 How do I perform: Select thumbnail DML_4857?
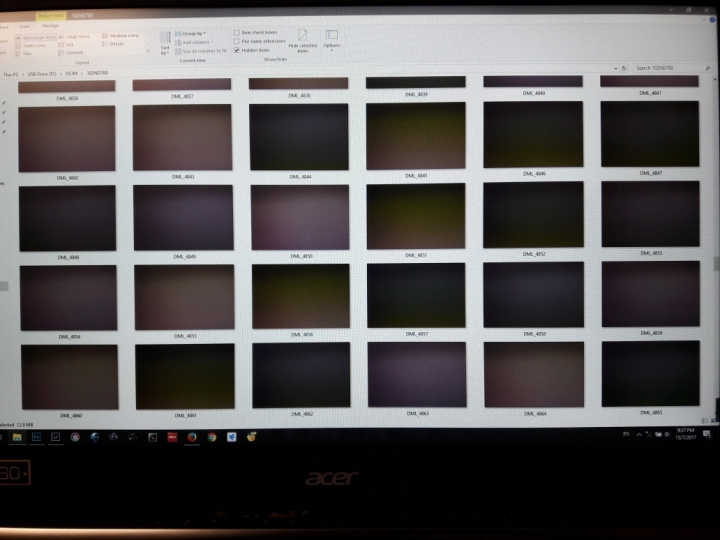click(x=416, y=295)
